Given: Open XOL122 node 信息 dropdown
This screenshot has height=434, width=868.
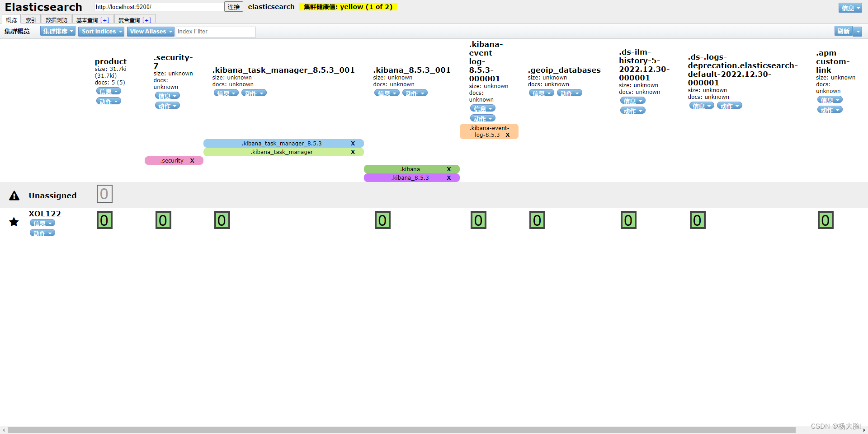Looking at the screenshot, I should point(42,223).
